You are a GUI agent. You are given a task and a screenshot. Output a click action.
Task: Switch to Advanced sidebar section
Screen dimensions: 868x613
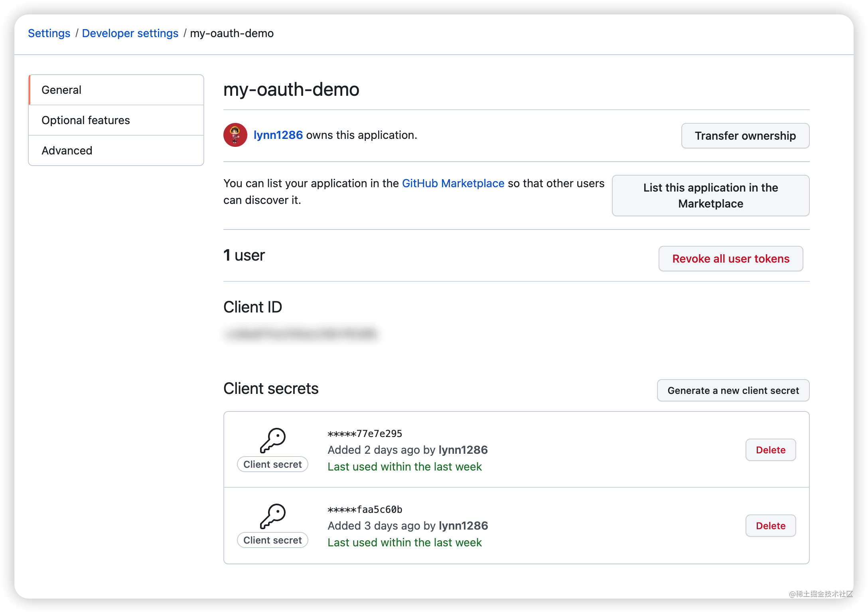pyautogui.click(x=116, y=150)
